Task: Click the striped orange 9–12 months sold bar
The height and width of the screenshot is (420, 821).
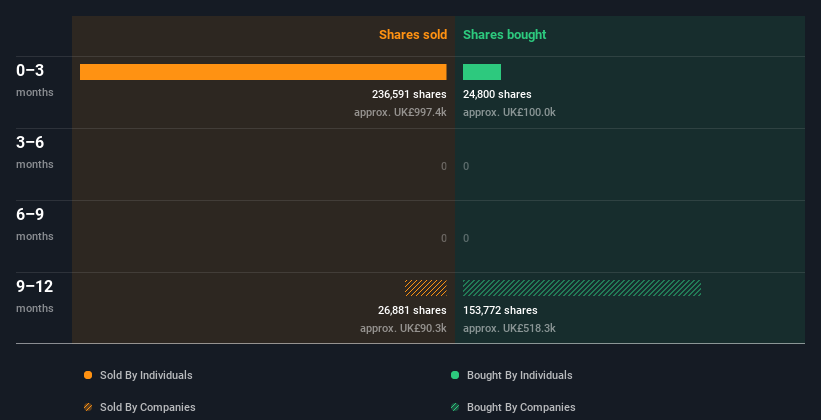Action: point(426,288)
